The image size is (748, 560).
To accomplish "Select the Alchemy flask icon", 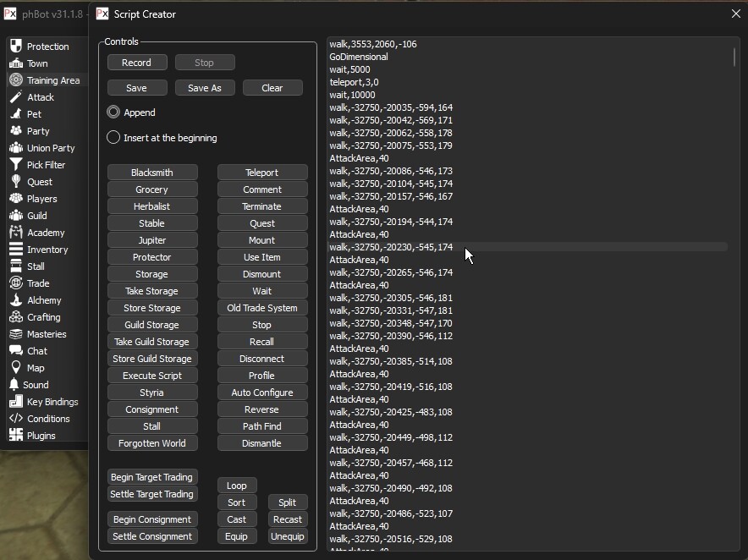I will [x=15, y=300].
